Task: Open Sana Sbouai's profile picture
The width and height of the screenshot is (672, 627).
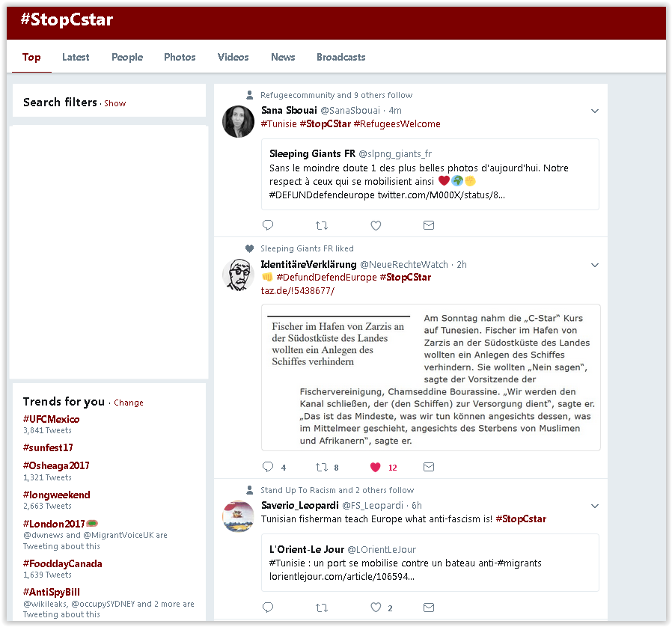Action: pos(238,121)
